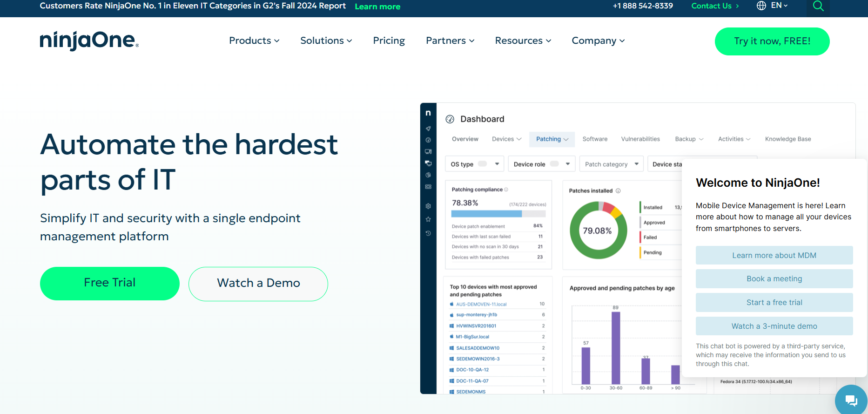Click info icon next to Patching compliance
The width and height of the screenshot is (868, 414).
(506, 190)
